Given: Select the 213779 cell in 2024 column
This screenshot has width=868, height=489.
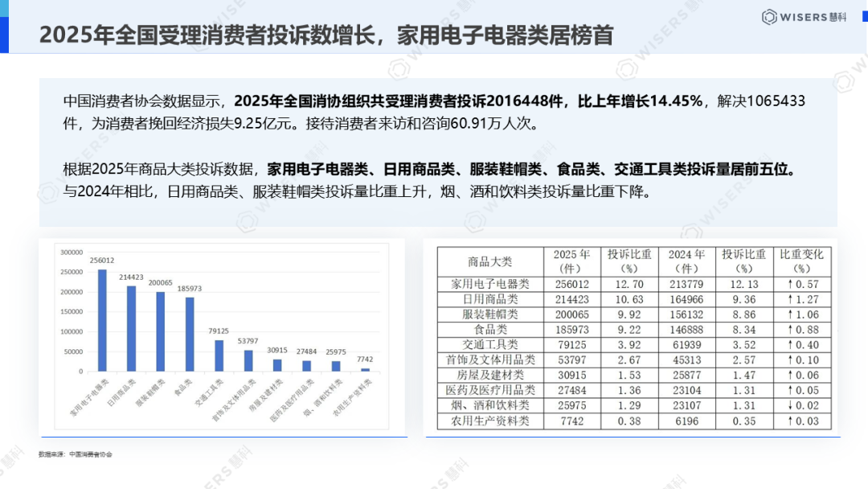Looking at the screenshot, I should pos(686,284).
